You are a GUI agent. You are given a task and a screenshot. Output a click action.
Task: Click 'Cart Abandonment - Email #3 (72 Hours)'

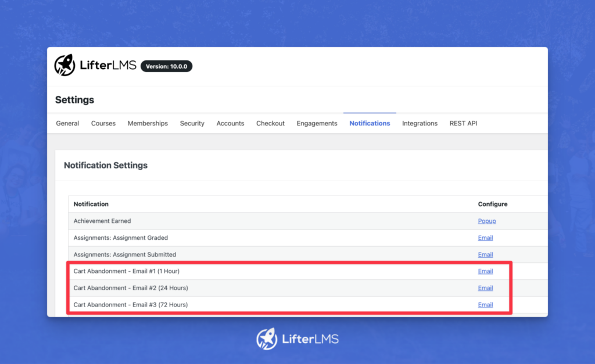[x=131, y=304]
